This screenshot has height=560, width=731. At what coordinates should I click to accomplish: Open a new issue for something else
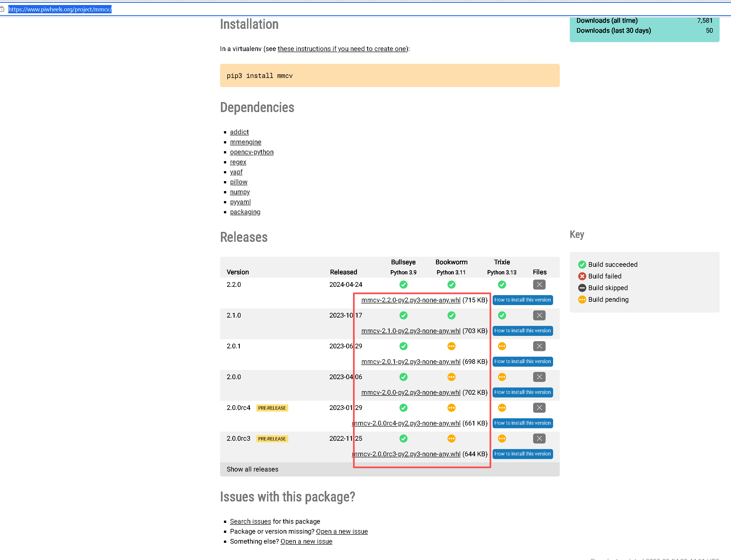[306, 542]
